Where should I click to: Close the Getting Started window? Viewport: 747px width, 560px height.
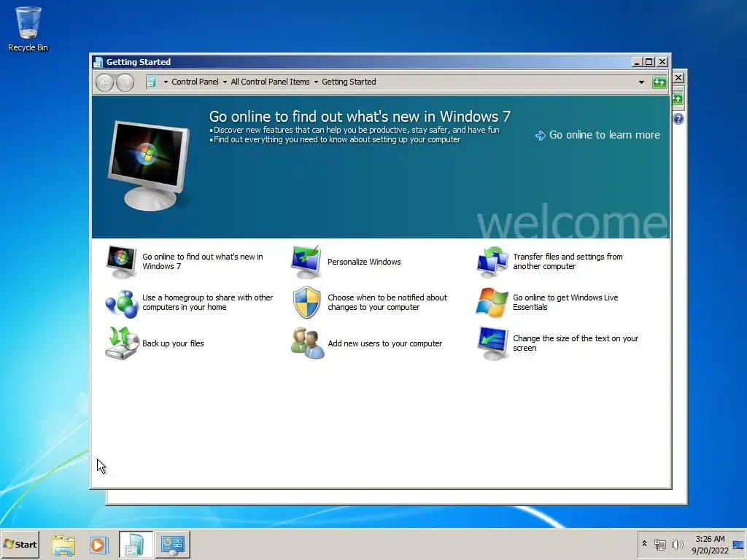(662, 62)
